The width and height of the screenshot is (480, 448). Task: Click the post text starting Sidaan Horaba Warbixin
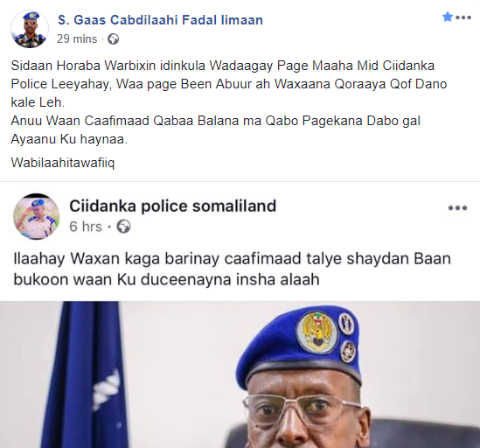(229, 84)
